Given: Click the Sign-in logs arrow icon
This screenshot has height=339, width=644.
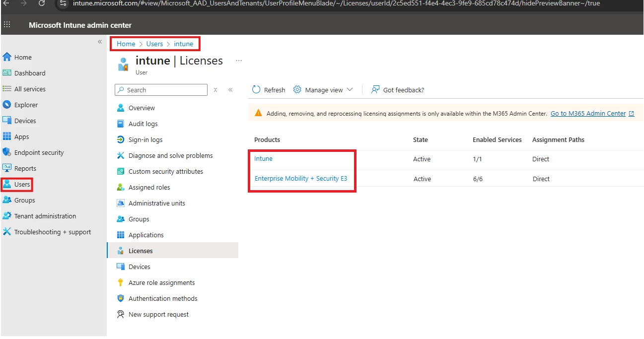Looking at the screenshot, I should coord(121,139).
